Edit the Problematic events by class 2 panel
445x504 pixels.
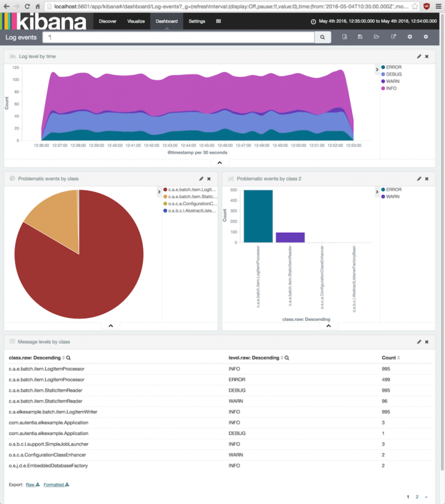coord(419,179)
